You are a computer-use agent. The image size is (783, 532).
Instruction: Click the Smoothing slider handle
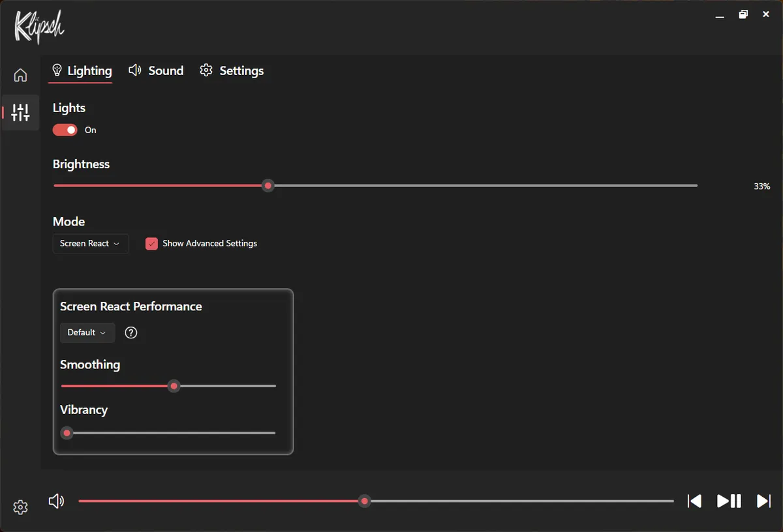click(174, 386)
